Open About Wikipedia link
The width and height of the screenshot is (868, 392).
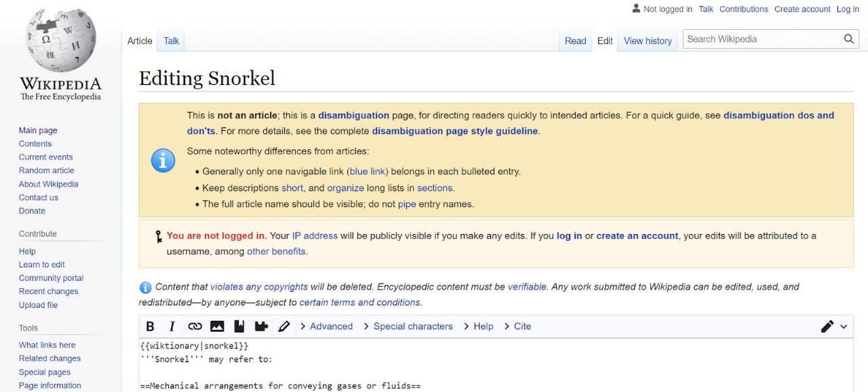(49, 184)
